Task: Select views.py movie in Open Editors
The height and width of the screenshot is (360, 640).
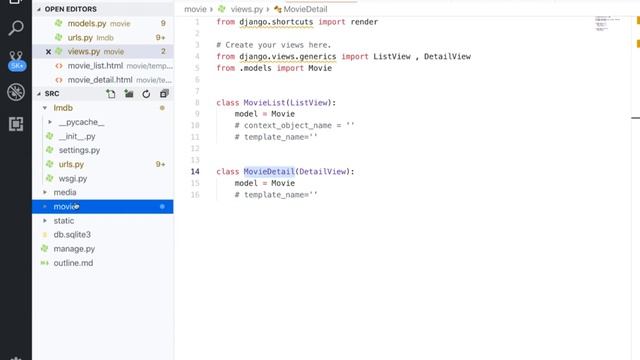Action: click(103, 51)
